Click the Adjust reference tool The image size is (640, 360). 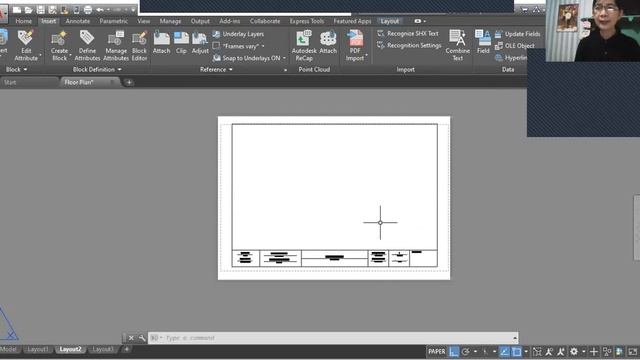(200, 42)
